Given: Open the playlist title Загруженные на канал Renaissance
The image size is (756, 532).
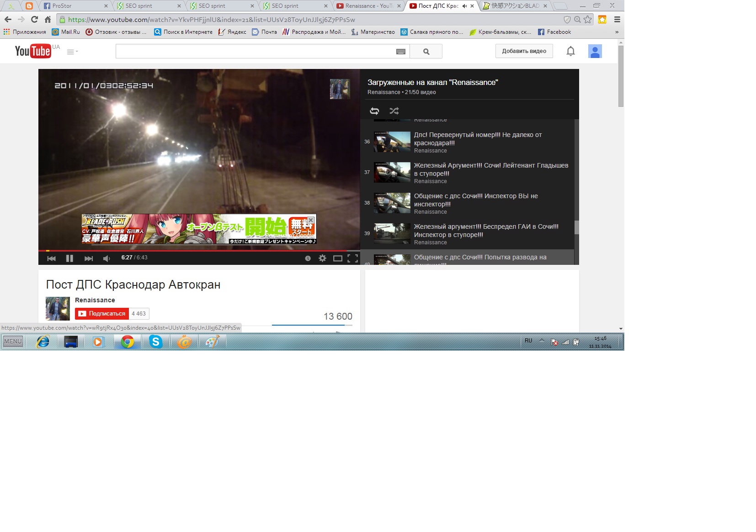Looking at the screenshot, I should [432, 82].
